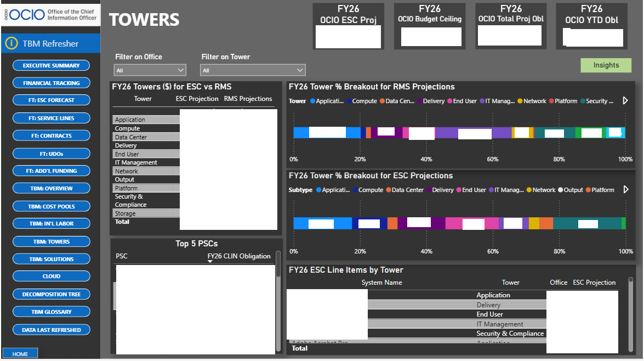Open FT: UDOs page
The height and width of the screenshot is (361, 644).
pos(52,154)
